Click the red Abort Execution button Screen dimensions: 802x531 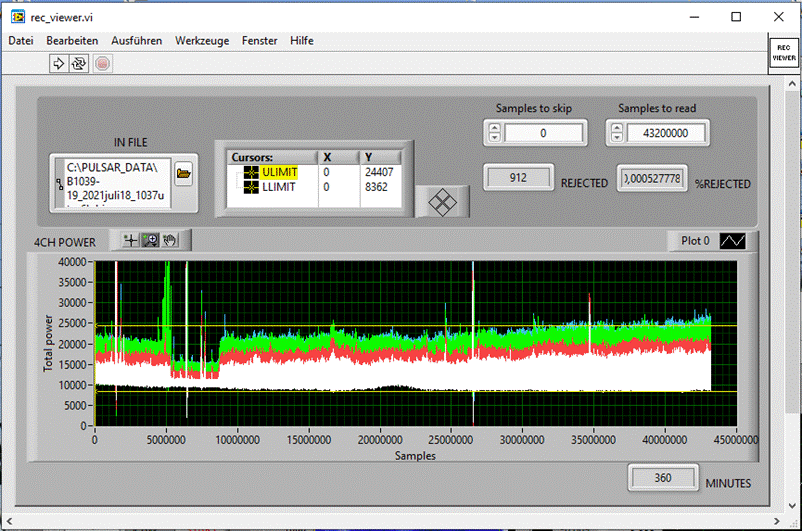point(103,63)
